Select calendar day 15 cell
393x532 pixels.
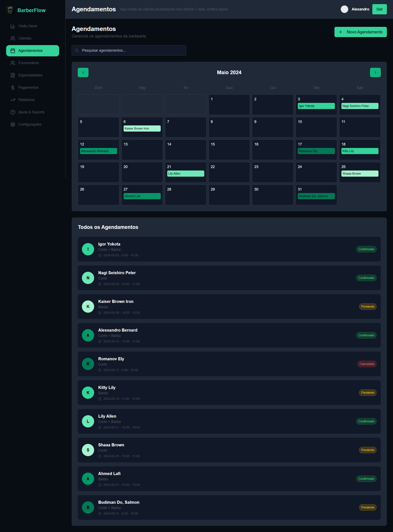coord(229,150)
